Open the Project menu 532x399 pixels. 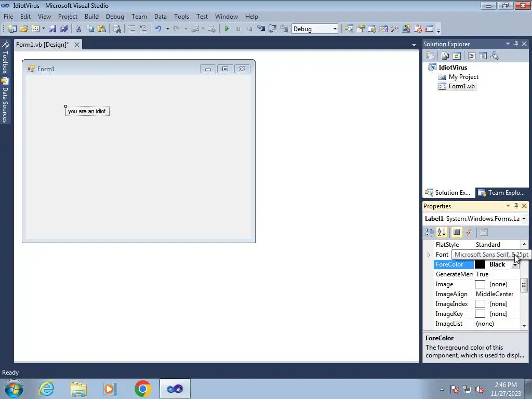pos(68,17)
